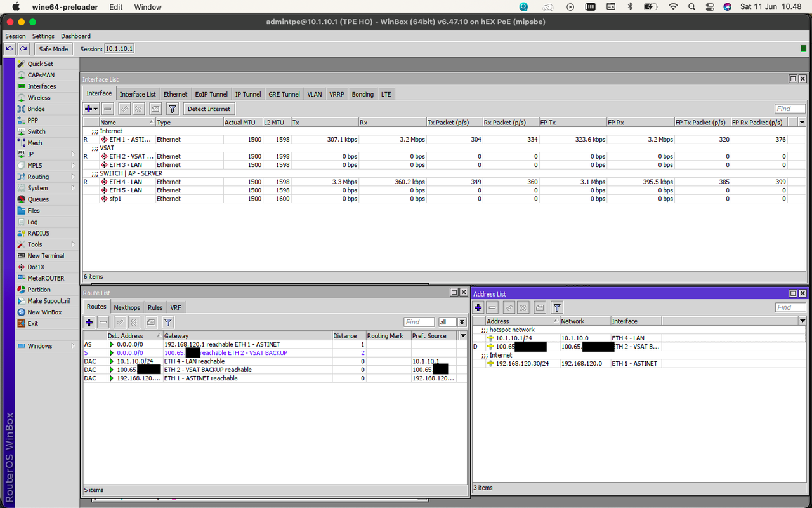812x508 pixels.
Task: Click the undo arrow in toolbar
Action: (10, 49)
